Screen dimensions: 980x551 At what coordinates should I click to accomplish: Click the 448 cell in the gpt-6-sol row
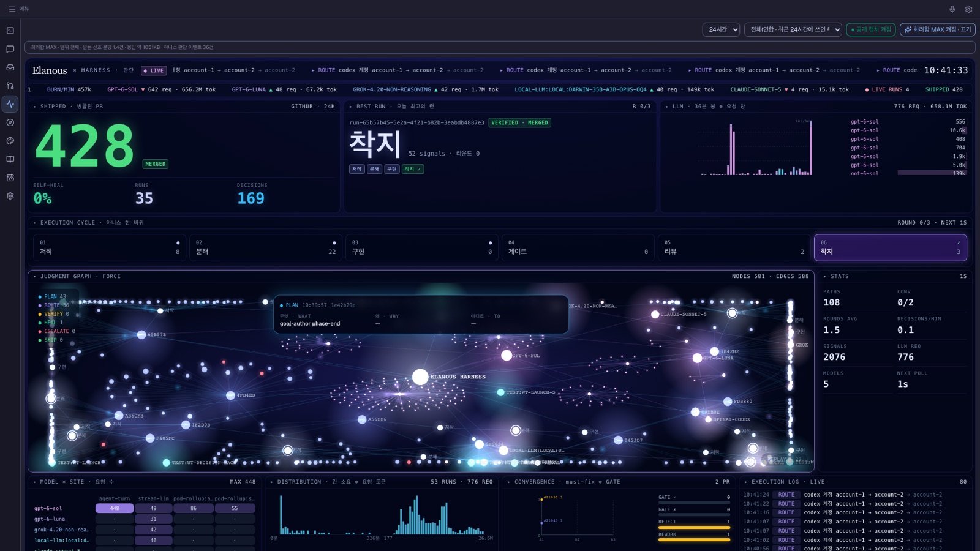115,508
